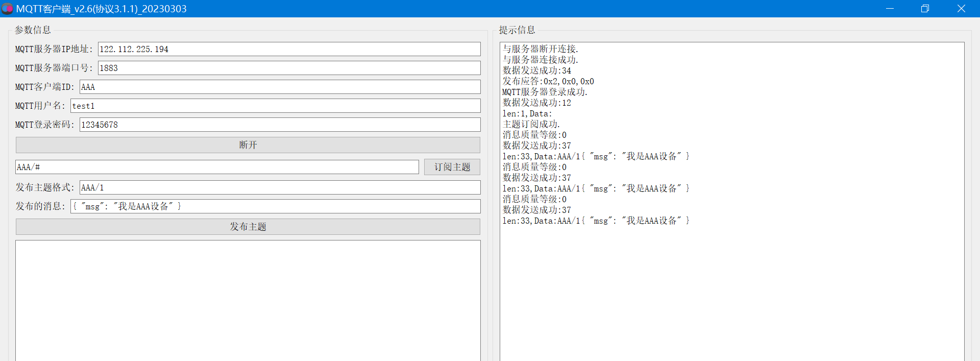
Task: Click the log line 发布应答:0x2,0x0,0x0
Action: click(x=548, y=81)
